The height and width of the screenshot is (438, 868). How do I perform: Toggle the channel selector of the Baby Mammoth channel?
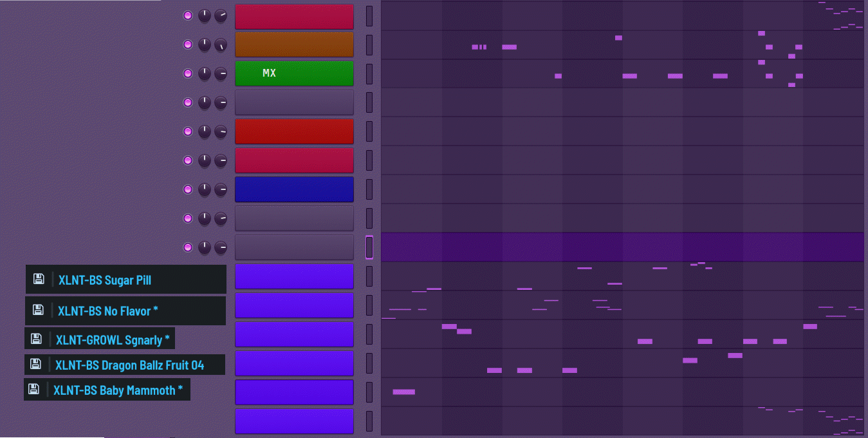click(x=369, y=392)
